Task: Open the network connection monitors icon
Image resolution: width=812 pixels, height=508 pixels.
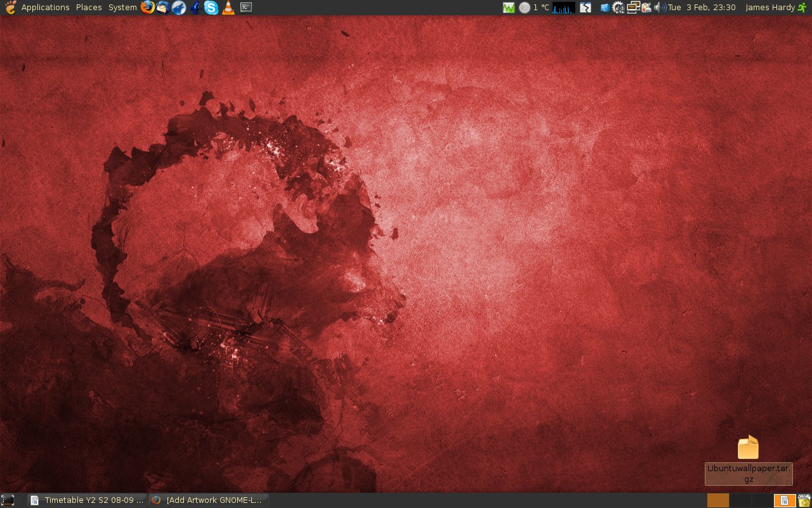Action: tap(633, 8)
